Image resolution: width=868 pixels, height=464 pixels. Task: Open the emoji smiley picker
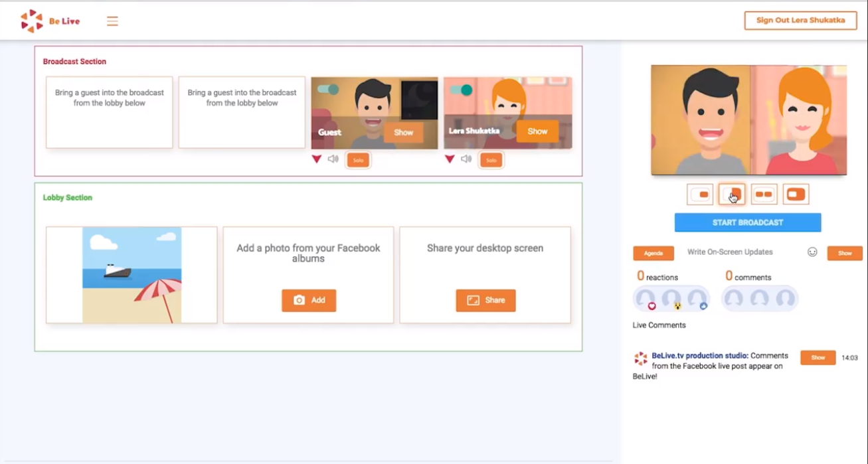(812, 252)
